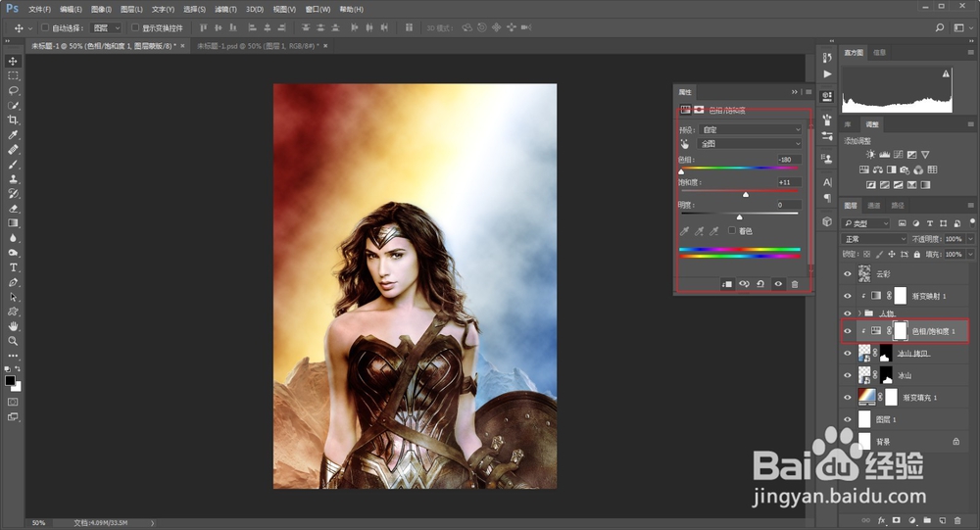This screenshot has height=530, width=980.
Task: Select the Gradient tool
Action: click(13, 223)
